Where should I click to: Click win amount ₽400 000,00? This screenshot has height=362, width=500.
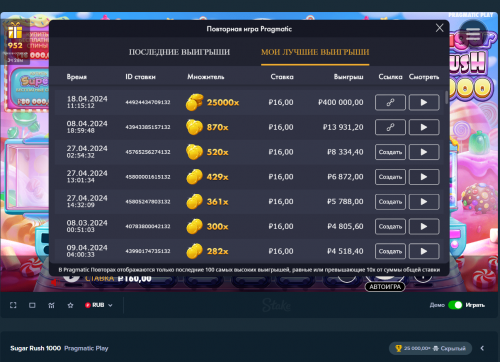click(x=341, y=102)
